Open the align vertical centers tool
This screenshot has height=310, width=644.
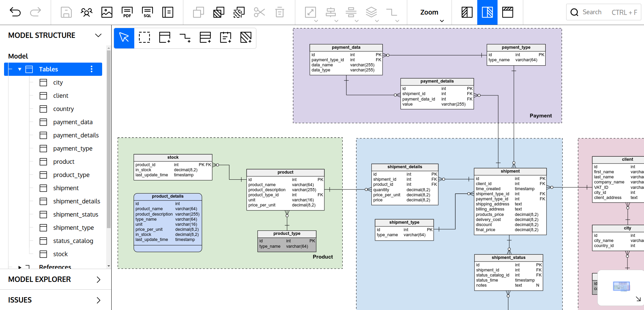[331, 12]
